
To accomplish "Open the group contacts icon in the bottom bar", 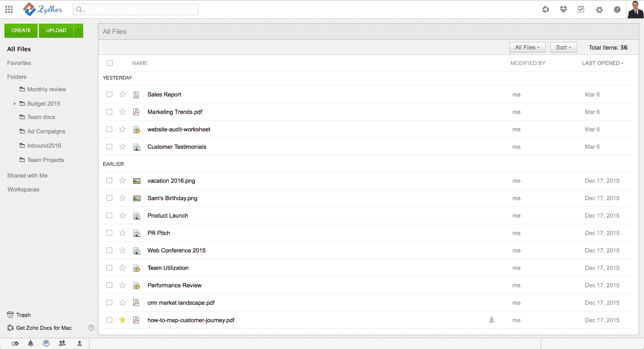I will click(62, 343).
